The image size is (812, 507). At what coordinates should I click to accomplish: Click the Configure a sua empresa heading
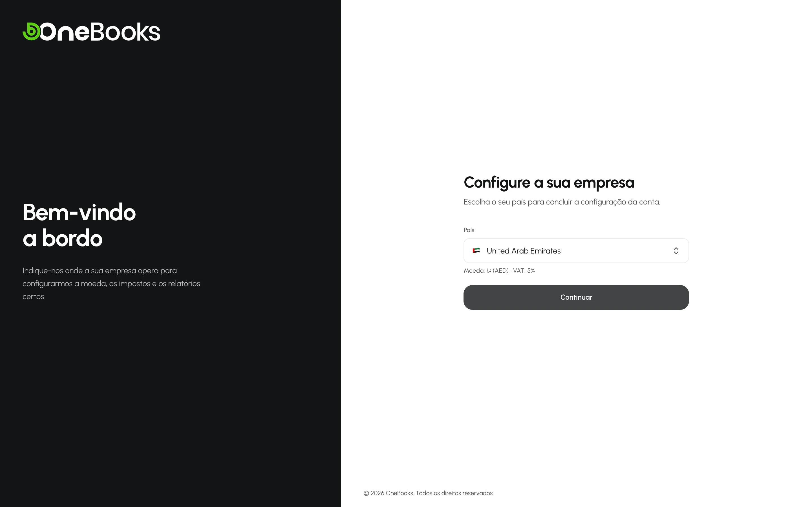coord(549,183)
